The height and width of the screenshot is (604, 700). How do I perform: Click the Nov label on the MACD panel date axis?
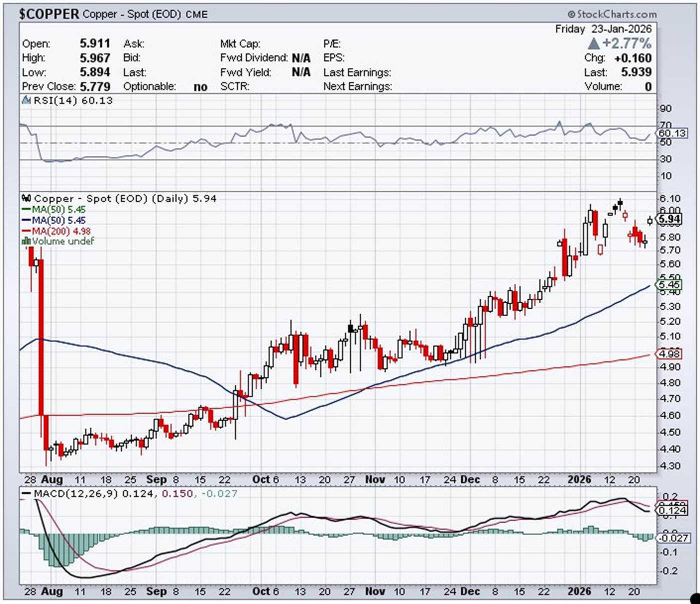(374, 592)
